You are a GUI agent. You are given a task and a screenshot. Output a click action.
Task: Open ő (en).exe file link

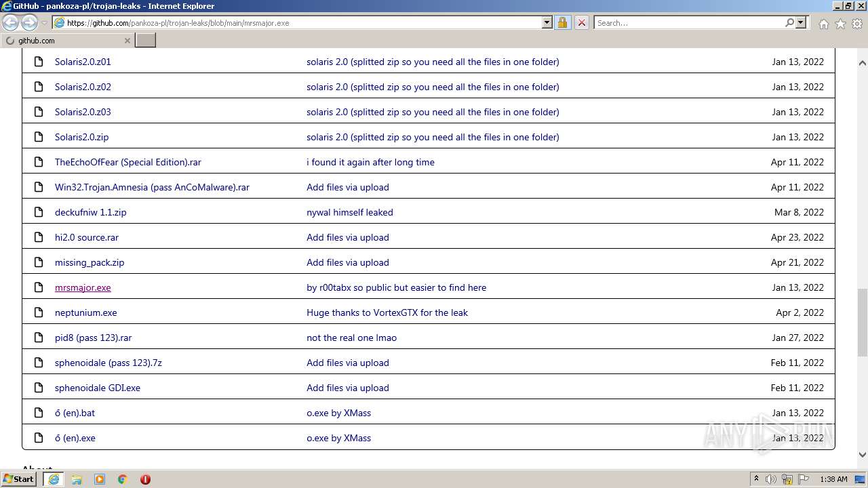[x=75, y=438]
